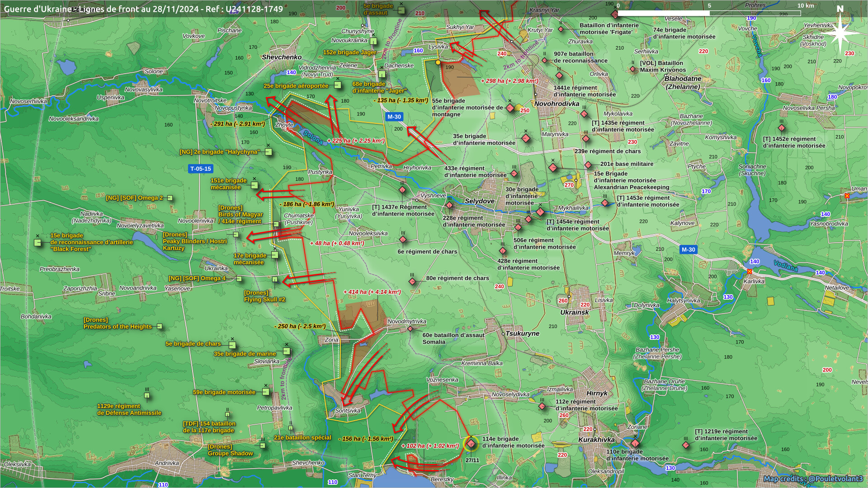
Task: Click the 152e brigade Jager unit icon
Action: [x=373, y=42]
